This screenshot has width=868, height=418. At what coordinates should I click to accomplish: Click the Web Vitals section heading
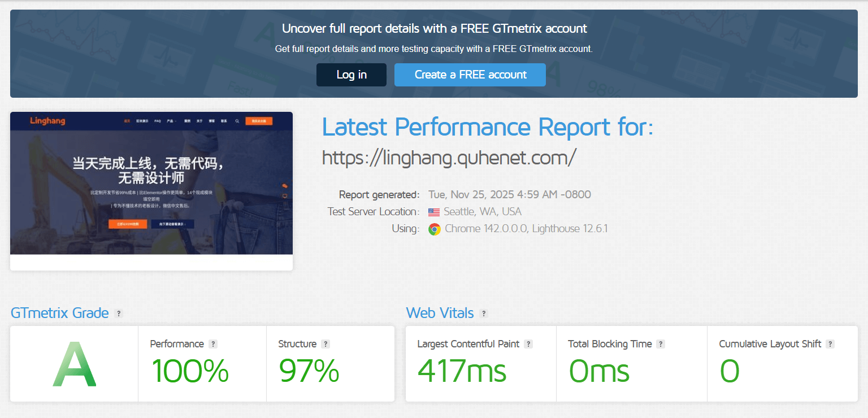(x=440, y=313)
